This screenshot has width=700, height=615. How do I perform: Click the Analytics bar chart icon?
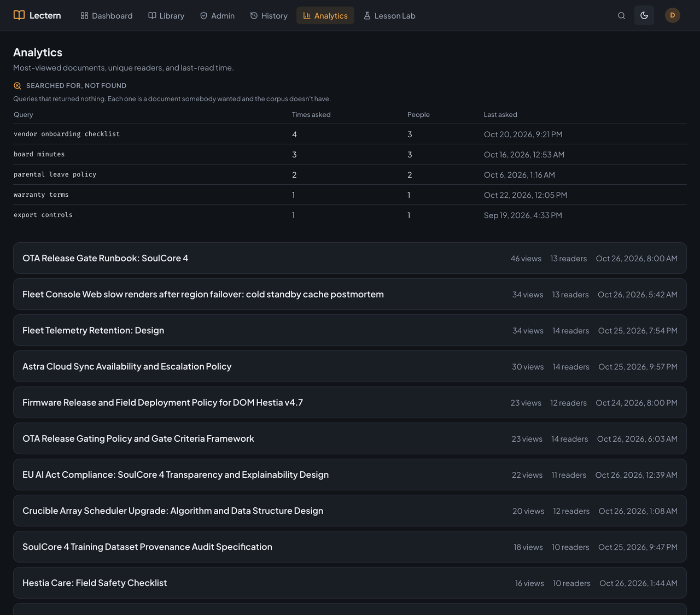tap(307, 16)
